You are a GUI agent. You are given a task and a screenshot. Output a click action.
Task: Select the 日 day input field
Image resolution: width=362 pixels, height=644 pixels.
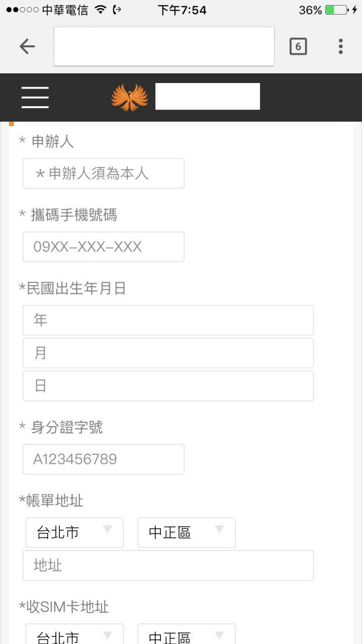coord(168,386)
